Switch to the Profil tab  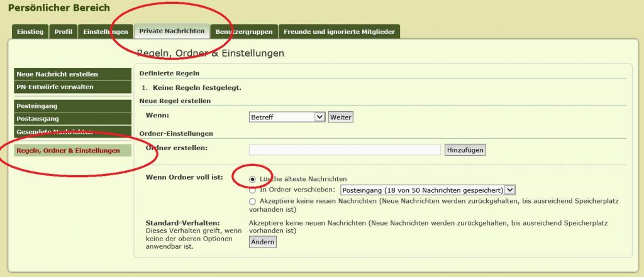pyautogui.click(x=63, y=31)
